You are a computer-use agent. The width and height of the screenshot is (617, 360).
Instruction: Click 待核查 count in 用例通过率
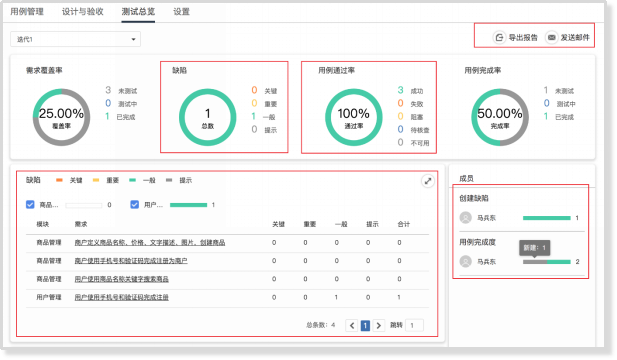click(400, 129)
